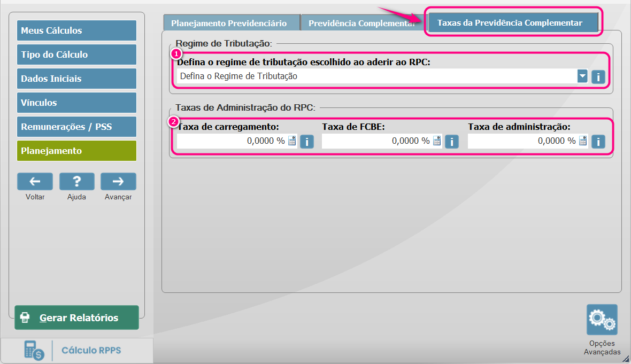
Task: Click the window resize grip corner
Action: (626, 359)
